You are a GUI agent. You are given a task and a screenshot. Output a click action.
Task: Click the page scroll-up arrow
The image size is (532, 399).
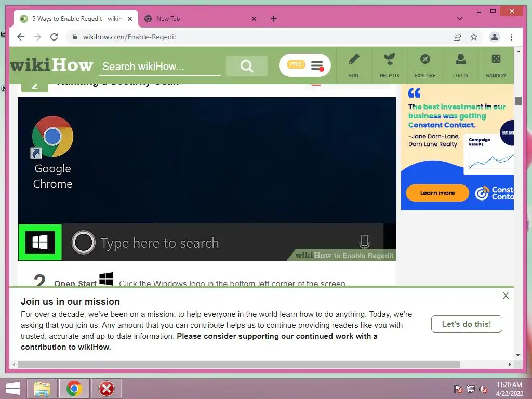[x=518, y=51]
